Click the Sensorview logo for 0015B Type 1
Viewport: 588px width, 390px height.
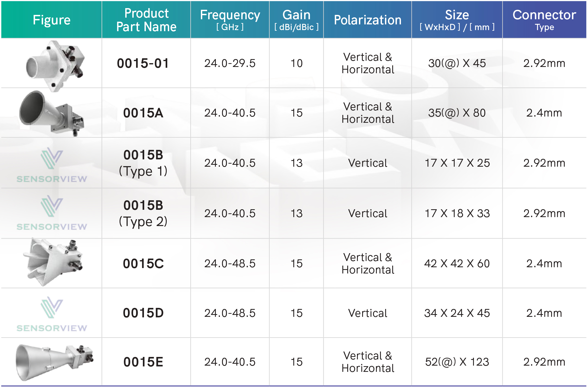click(x=52, y=165)
